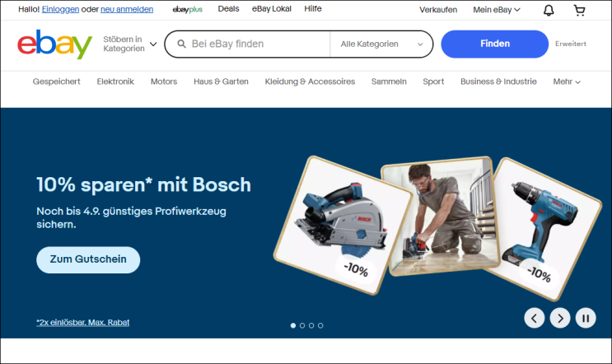
Task: Select the first carousel dot
Action: tap(293, 325)
